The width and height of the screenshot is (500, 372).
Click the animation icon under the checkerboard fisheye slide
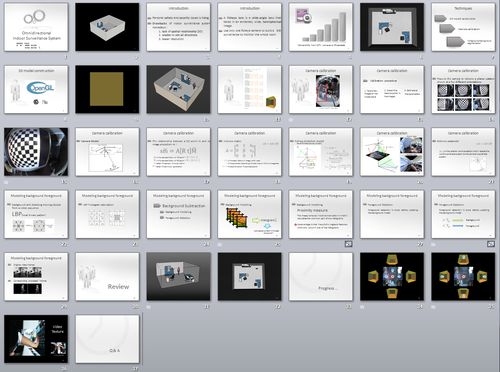[x=7, y=182]
